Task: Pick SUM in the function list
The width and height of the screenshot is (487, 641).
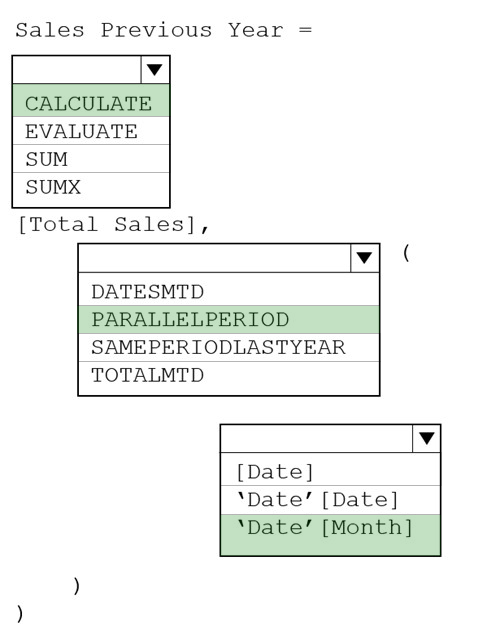Action: coord(91,159)
